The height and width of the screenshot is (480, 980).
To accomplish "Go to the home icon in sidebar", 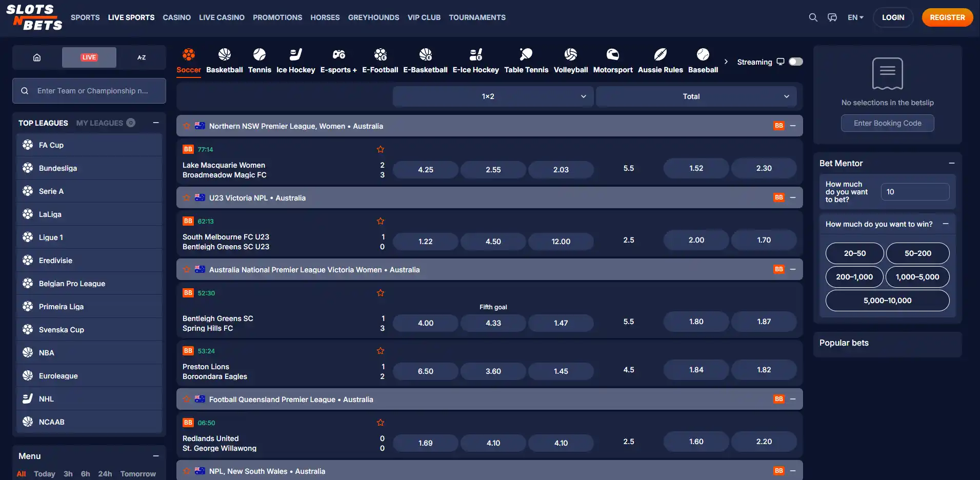I will [37, 57].
